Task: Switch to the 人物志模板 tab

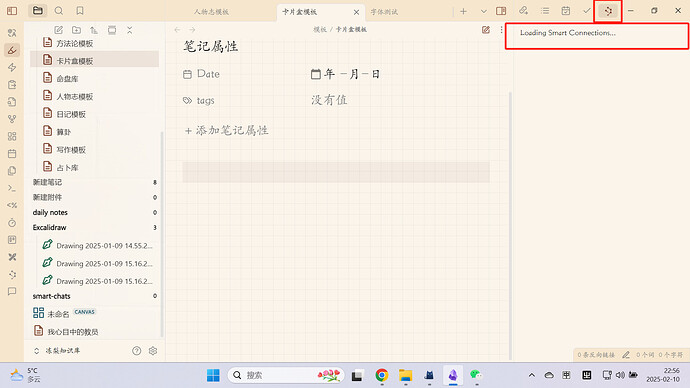Action: 211,12
